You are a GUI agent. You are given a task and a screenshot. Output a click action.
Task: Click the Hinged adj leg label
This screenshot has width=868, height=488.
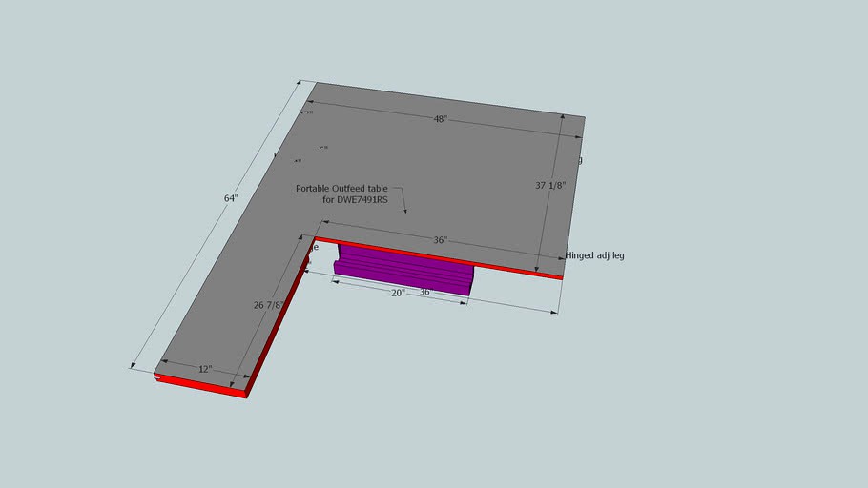(594, 255)
